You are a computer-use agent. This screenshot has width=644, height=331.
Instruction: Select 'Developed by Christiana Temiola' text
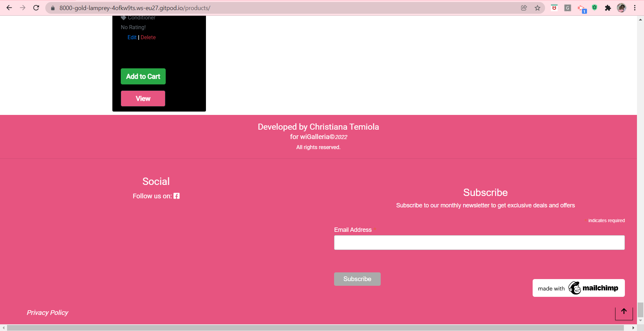318,127
